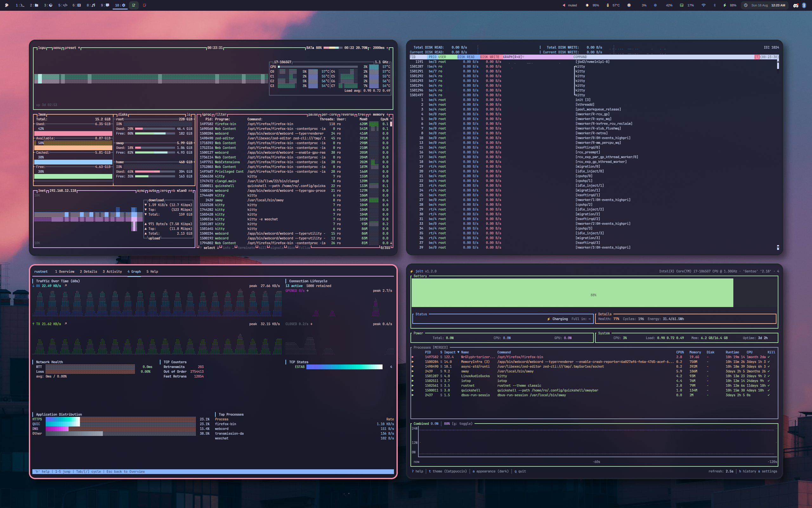This screenshot has width=812, height=508.
Task: Select rustnet Graph tab
Action: point(134,271)
